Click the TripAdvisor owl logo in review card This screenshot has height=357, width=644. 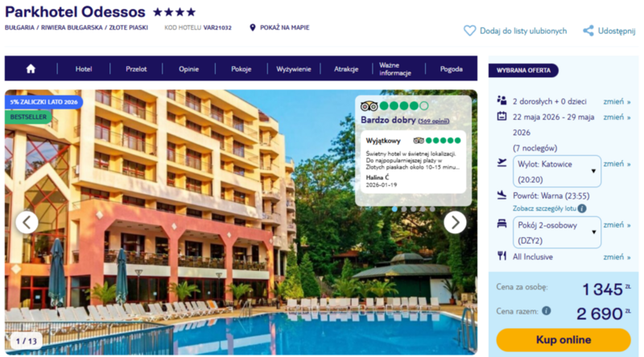click(x=369, y=106)
